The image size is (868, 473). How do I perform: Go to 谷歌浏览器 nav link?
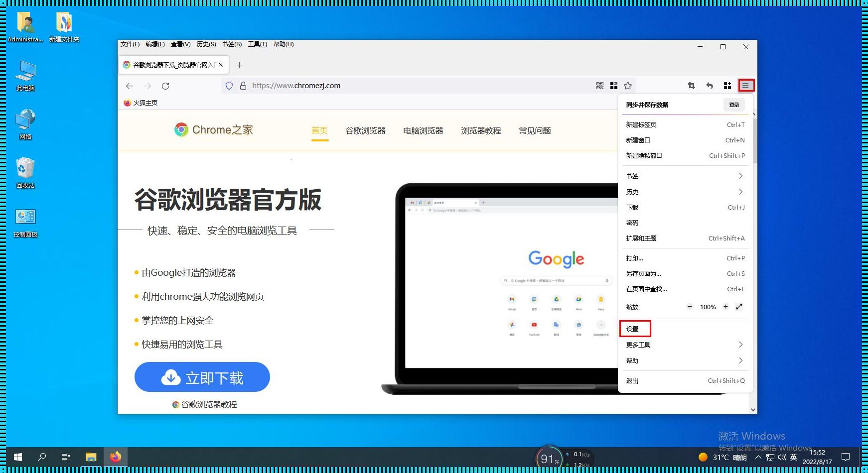pos(365,130)
